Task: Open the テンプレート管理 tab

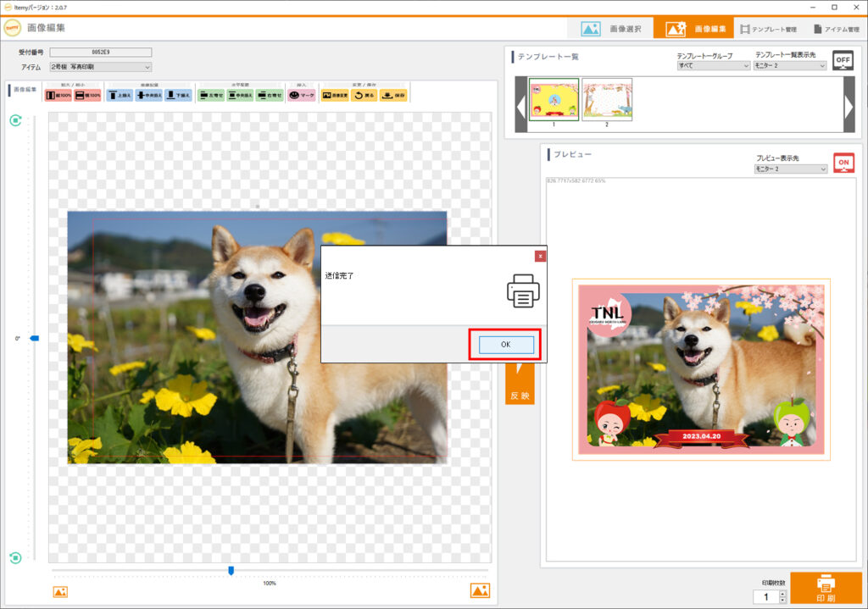Action: click(x=768, y=29)
